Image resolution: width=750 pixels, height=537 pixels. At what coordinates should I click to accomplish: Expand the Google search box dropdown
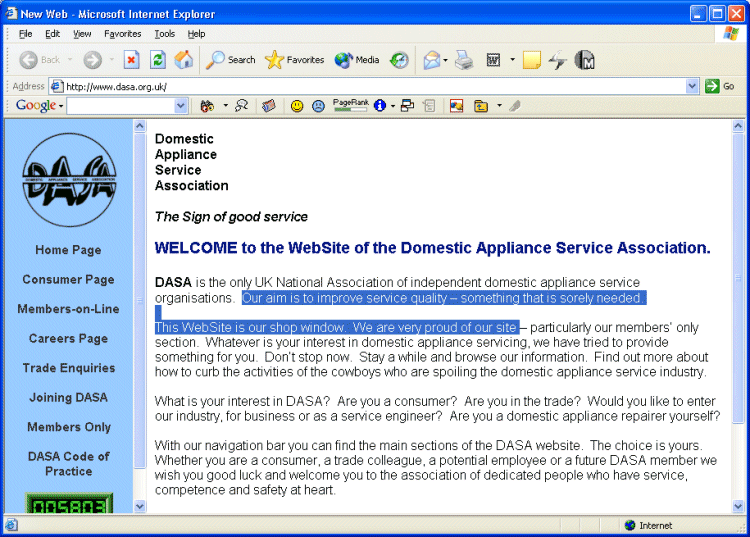(x=181, y=106)
